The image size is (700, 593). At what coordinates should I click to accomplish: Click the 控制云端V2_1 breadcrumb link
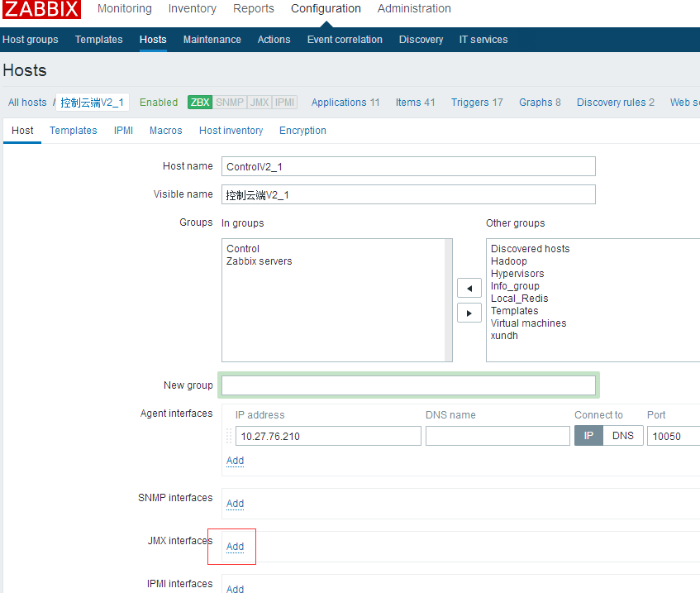tap(92, 103)
